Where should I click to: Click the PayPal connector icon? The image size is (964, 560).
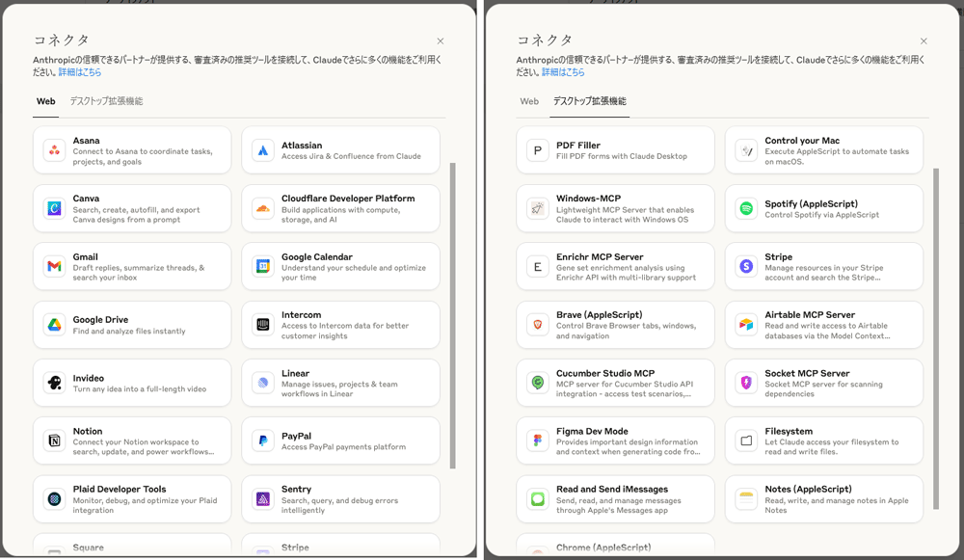click(x=263, y=441)
